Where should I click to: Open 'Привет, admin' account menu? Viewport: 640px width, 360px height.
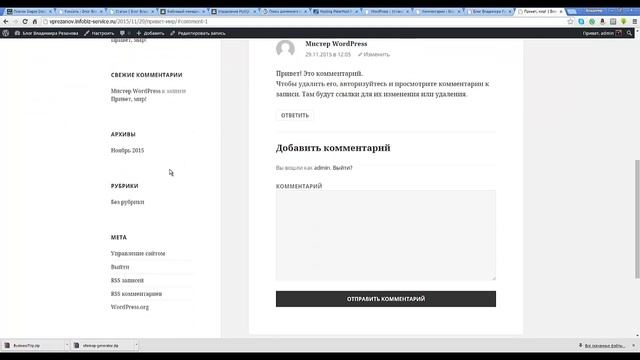click(602, 33)
